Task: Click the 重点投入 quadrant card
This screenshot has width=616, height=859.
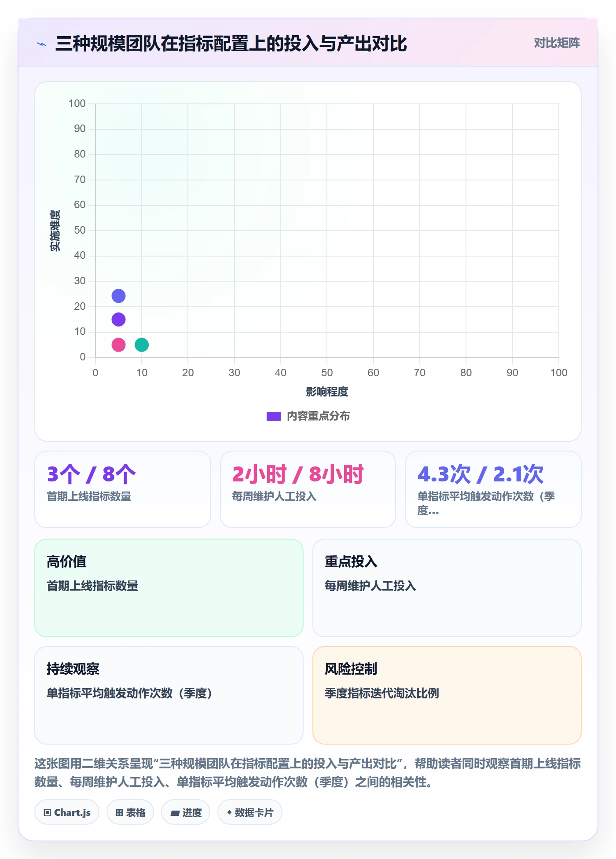Action: click(x=447, y=588)
